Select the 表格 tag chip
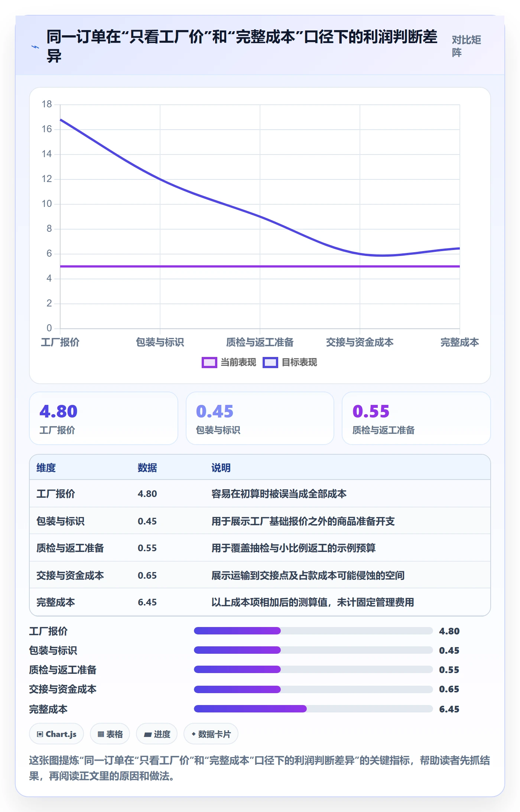The width and height of the screenshot is (520, 812). 110,734
